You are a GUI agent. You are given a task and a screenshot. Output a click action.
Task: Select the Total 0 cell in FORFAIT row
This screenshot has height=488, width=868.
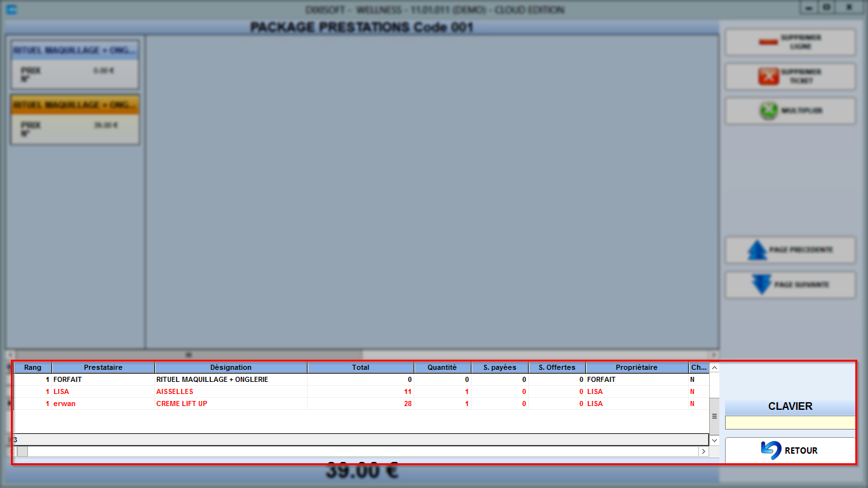[x=360, y=379]
